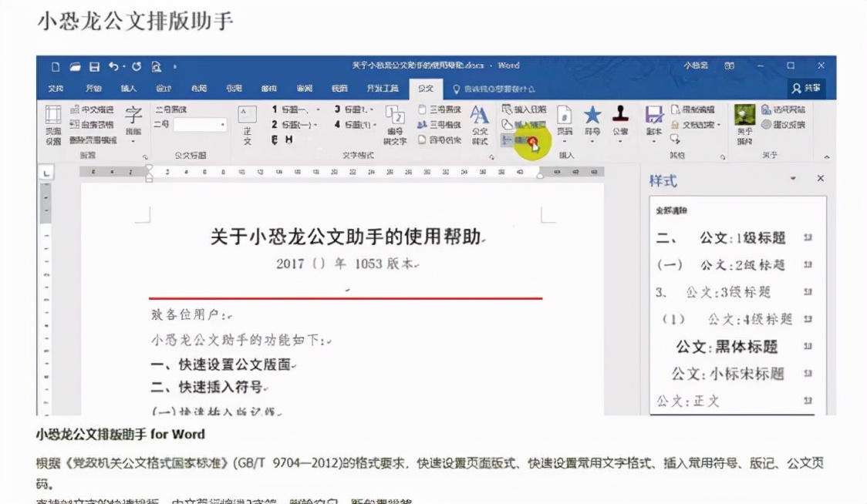
Task: Click the Redo icon in title bar
Action: pyautogui.click(x=137, y=66)
